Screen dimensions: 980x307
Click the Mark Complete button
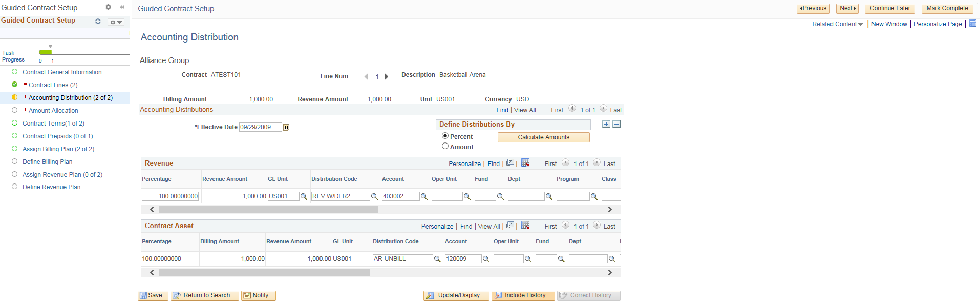pyautogui.click(x=947, y=8)
